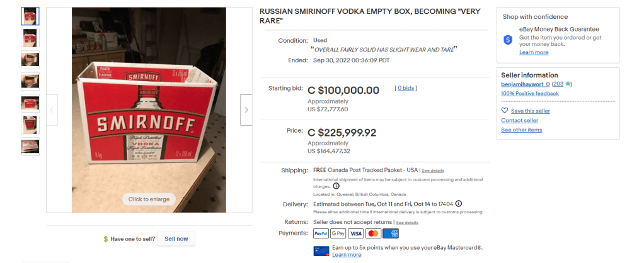Screen dimensions: 644x263
Task: Open seller profile benjamihaywort_0
Action: coord(525,84)
